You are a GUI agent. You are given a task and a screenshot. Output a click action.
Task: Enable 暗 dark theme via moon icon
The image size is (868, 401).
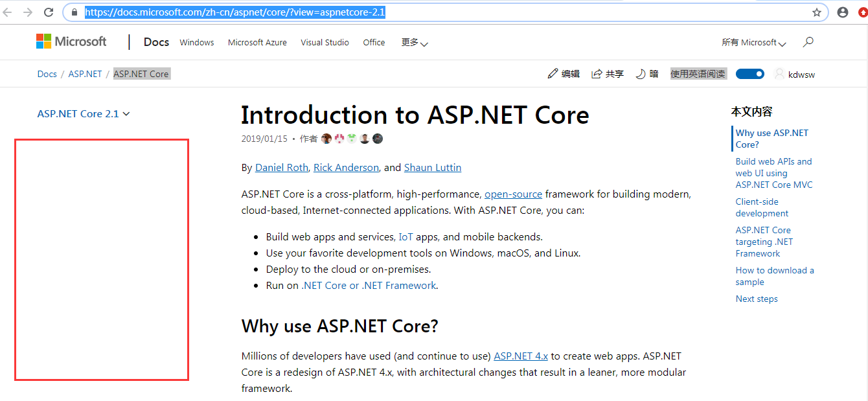[x=639, y=73]
